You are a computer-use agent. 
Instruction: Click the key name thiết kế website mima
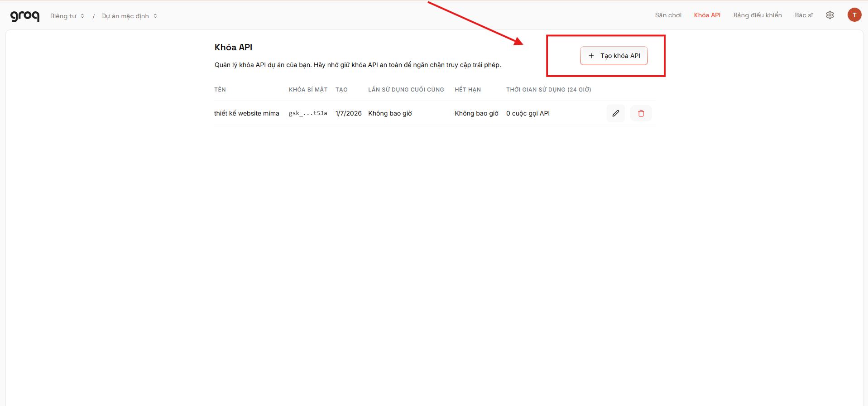coord(246,113)
